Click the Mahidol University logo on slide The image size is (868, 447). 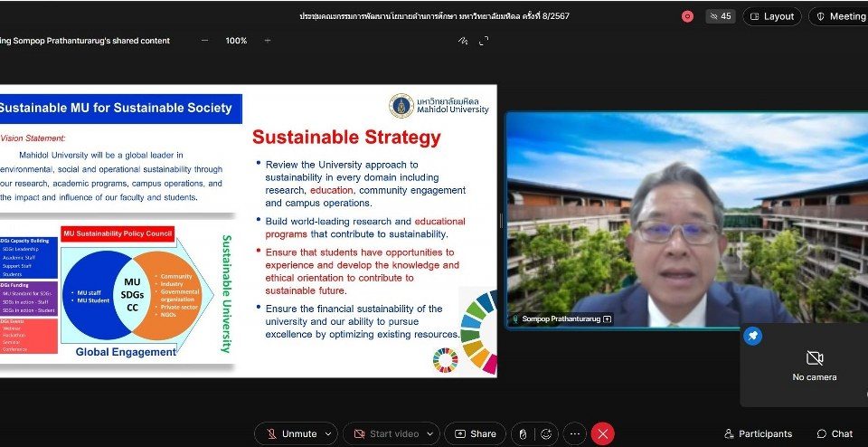(x=401, y=105)
